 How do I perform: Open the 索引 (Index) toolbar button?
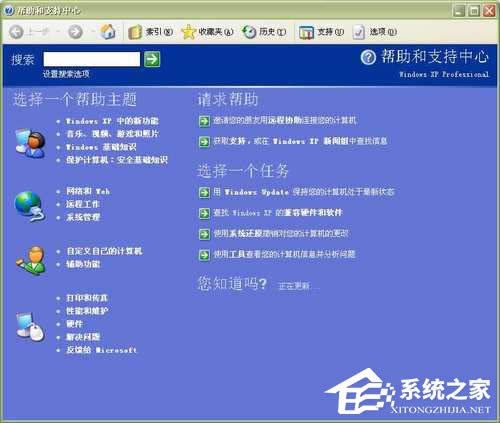coord(151,32)
